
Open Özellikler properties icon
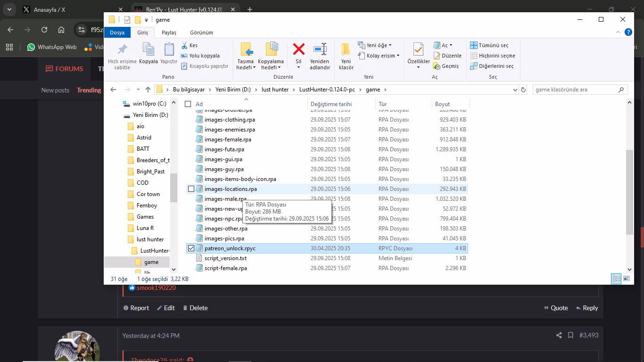418,49
